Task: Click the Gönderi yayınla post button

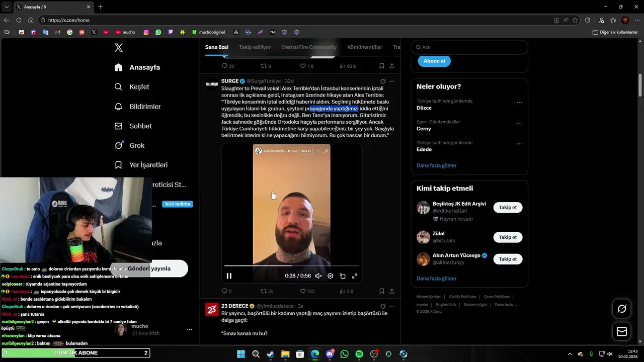Action: (x=149, y=268)
